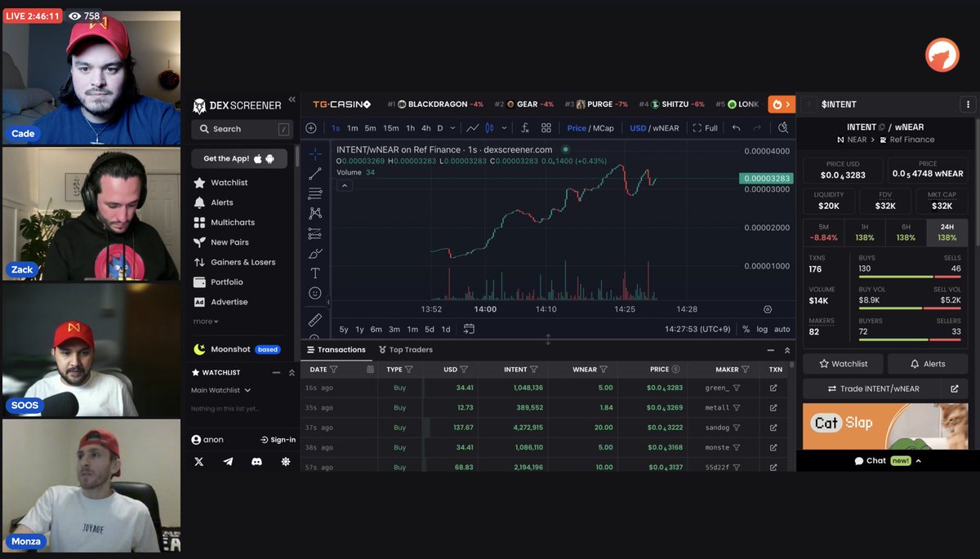
Task: Collapse the chart legend arrow
Action: pos(344,185)
